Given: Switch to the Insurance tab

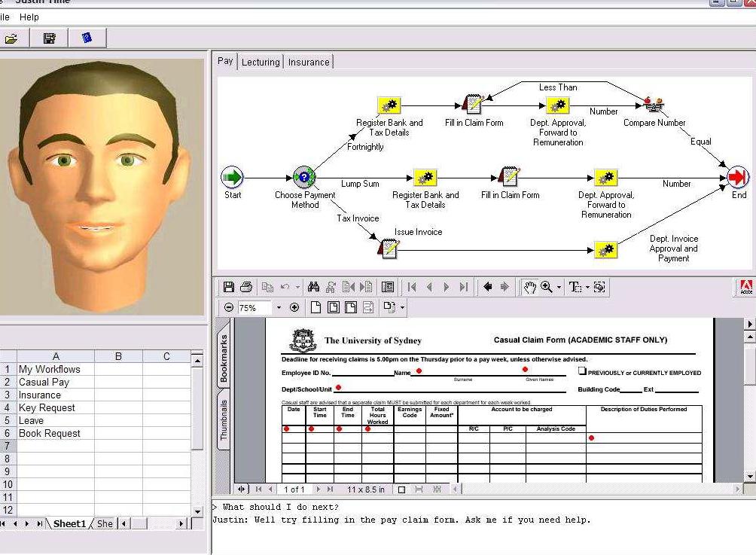Looking at the screenshot, I should point(309,63).
